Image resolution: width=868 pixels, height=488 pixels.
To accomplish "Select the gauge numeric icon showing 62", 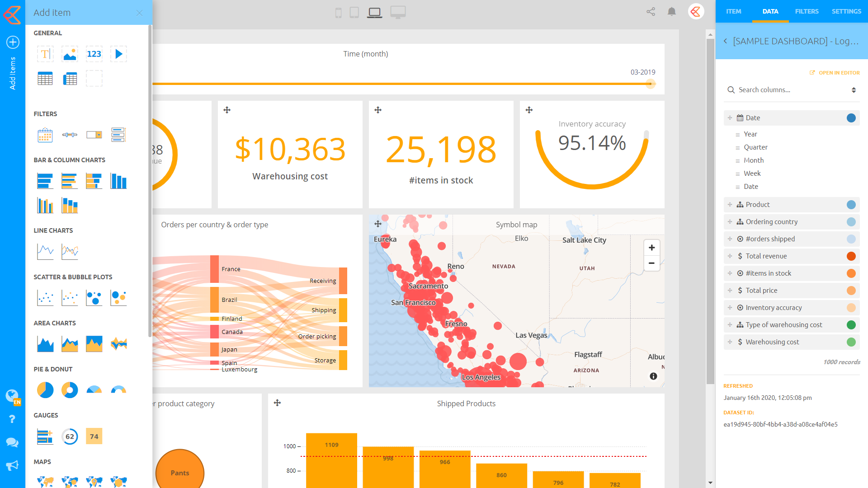I will [x=70, y=436].
